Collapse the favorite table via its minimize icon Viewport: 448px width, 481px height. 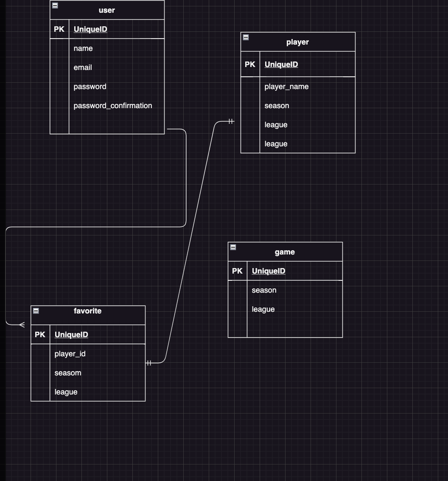pyautogui.click(x=36, y=311)
